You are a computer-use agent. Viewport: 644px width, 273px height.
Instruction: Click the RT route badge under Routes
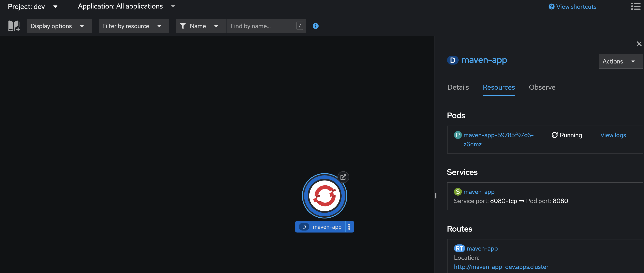[459, 248]
